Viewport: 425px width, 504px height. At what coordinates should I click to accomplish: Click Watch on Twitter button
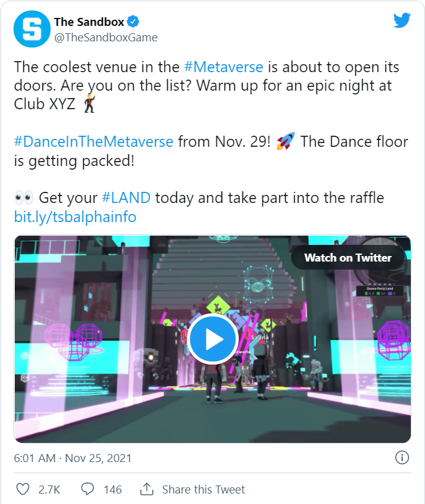click(x=348, y=257)
